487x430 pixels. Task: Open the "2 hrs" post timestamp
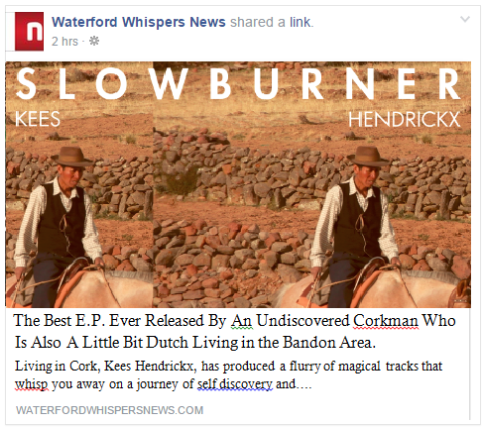pyautogui.click(x=65, y=41)
